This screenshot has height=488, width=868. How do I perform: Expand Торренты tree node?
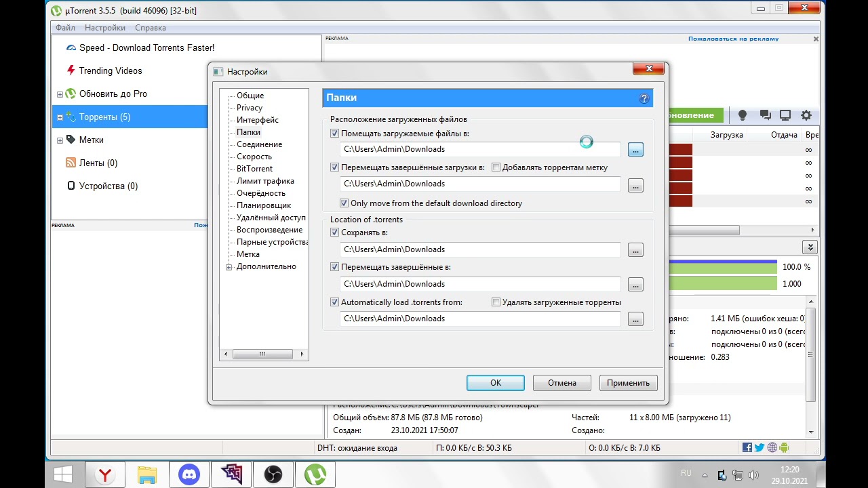[x=60, y=117]
